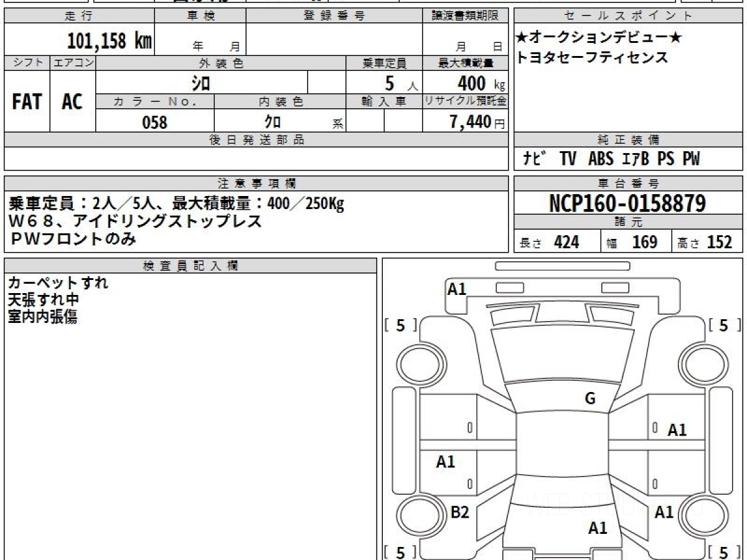Screen dimensions: 747x560
Task: Click the 400 kg load value
Action: point(481,83)
